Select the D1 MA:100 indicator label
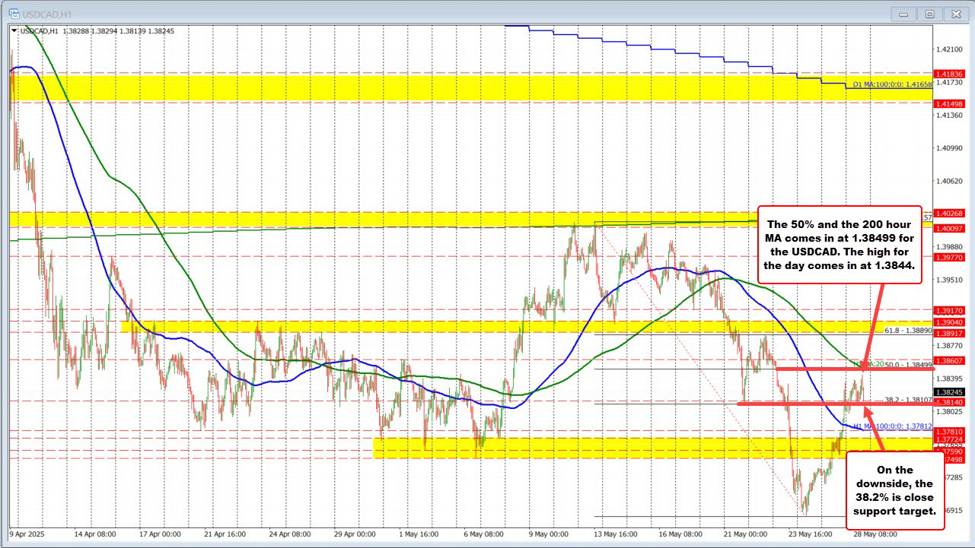This screenshot has width=975, height=548. [892, 85]
